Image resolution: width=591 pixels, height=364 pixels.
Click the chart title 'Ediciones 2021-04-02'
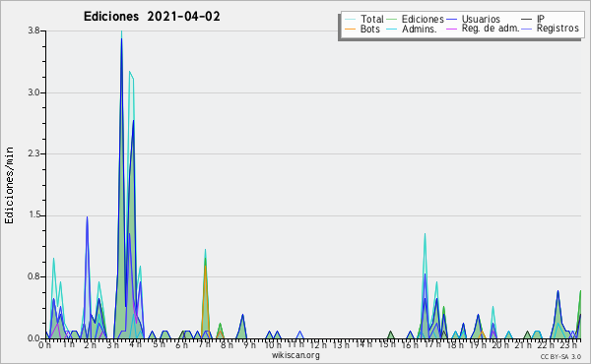tap(152, 17)
